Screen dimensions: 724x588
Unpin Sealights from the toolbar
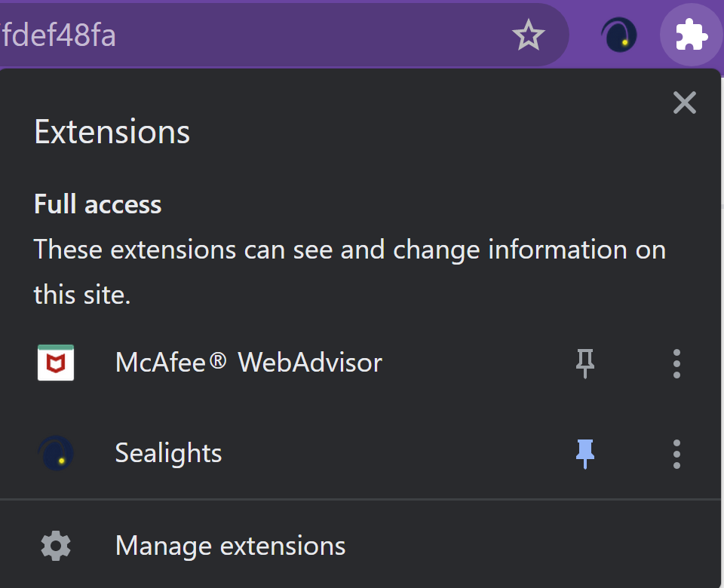[585, 454]
